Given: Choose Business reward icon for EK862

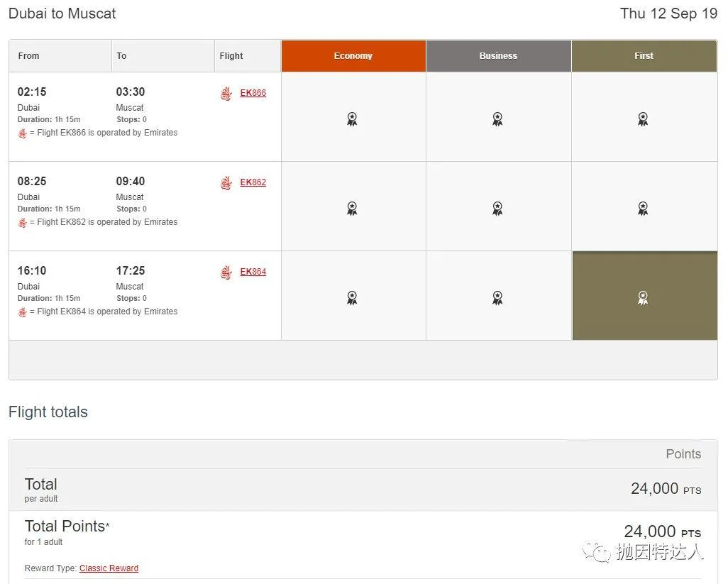Looking at the screenshot, I should [497, 208].
